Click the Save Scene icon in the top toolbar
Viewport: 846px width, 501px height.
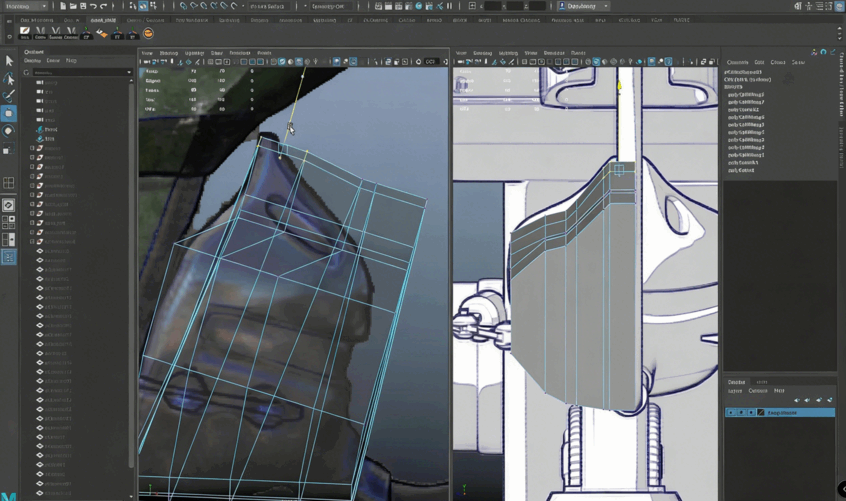coord(83,6)
